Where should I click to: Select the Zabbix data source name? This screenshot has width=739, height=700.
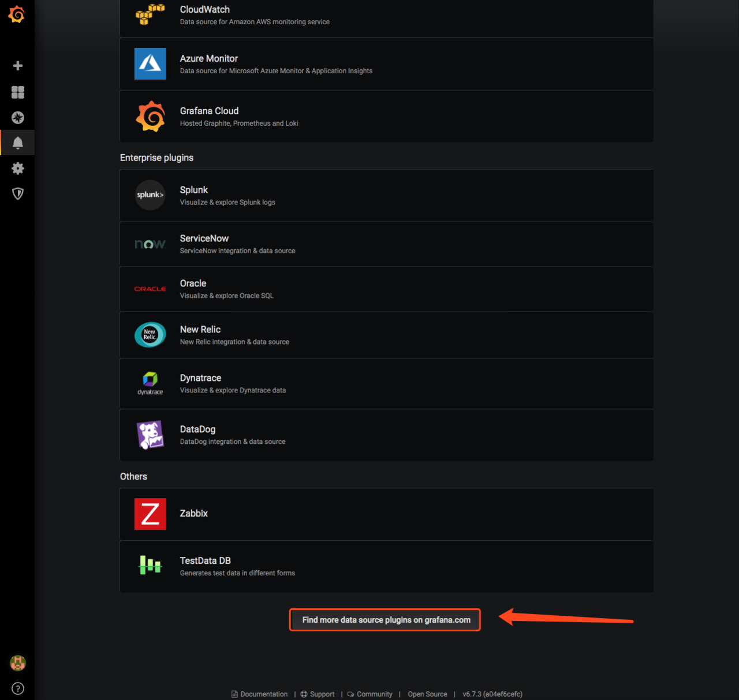[194, 513]
